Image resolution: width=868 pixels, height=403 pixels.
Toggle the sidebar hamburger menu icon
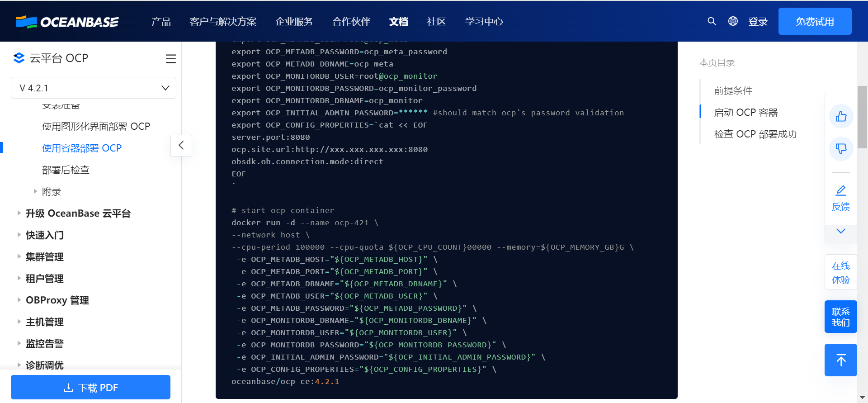pyautogui.click(x=170, y=59)
